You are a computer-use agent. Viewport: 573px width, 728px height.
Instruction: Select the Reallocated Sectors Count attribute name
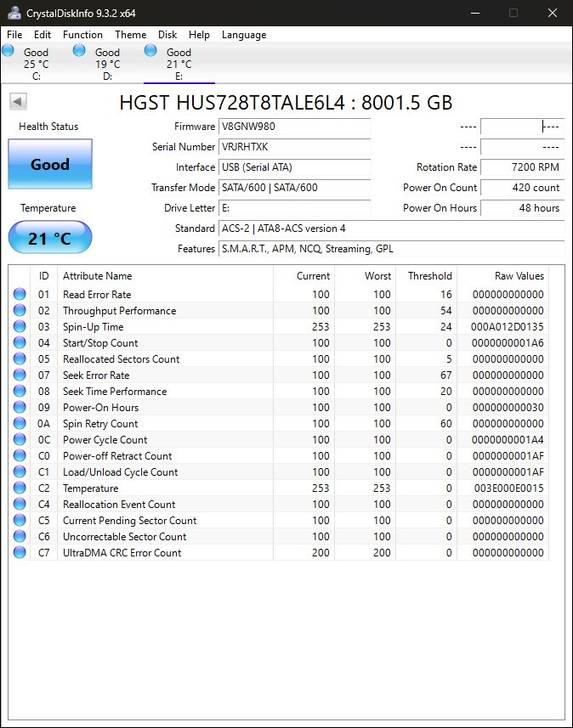(122, 358)
